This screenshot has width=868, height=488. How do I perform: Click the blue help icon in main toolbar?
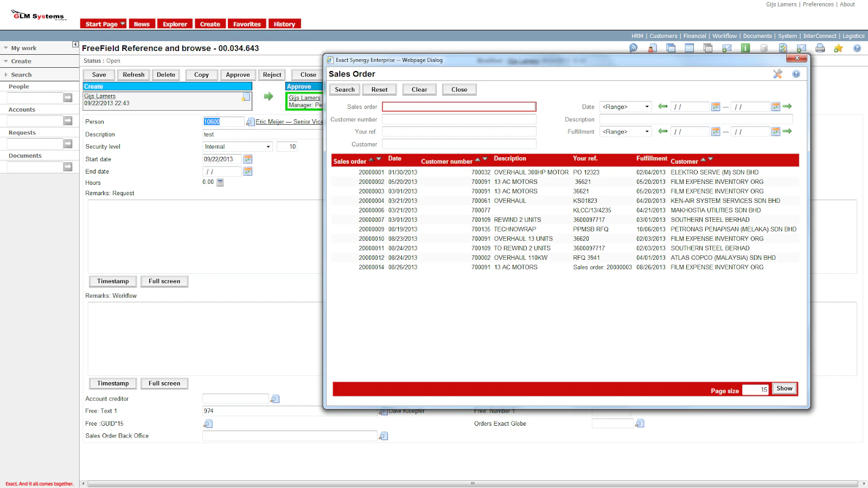pyautogui.click(x=857, y=48)
